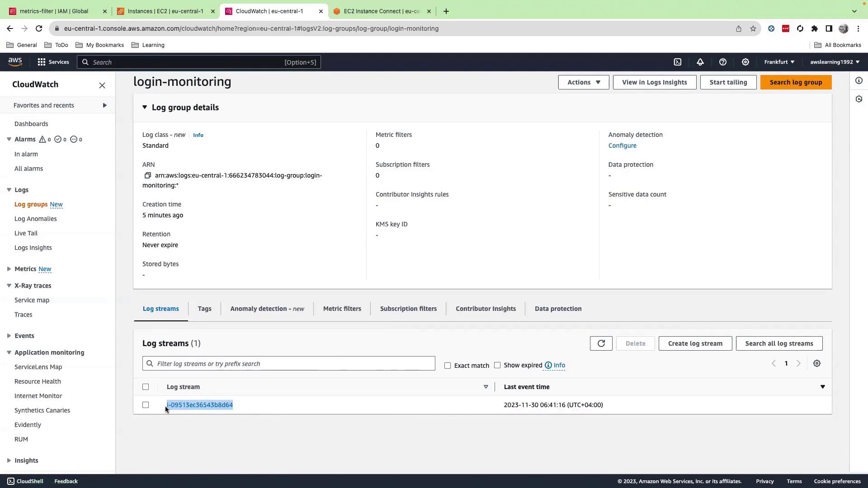Click the Create log stream button

[x=695, y=343]
